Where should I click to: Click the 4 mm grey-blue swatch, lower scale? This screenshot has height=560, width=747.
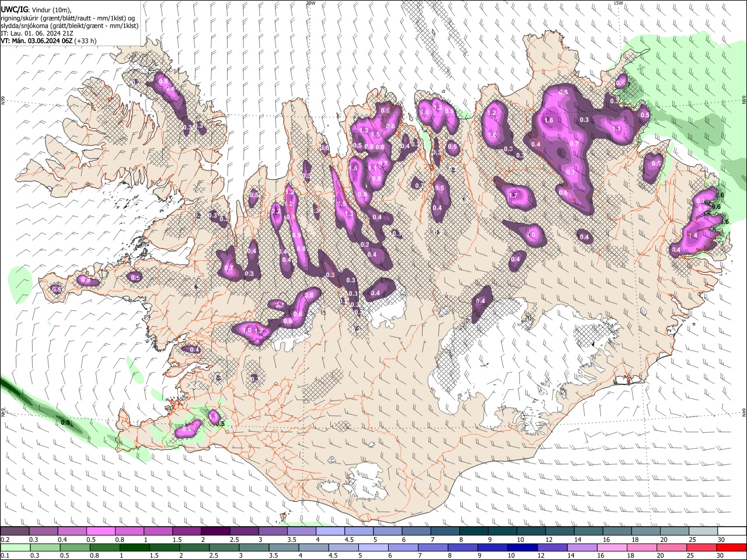(314, 547)
